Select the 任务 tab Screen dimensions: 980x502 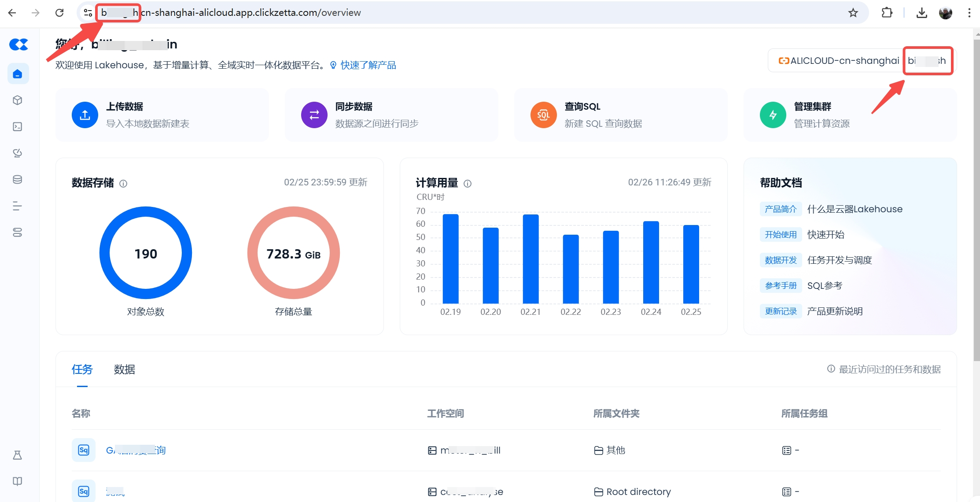[x=82, y=369]
